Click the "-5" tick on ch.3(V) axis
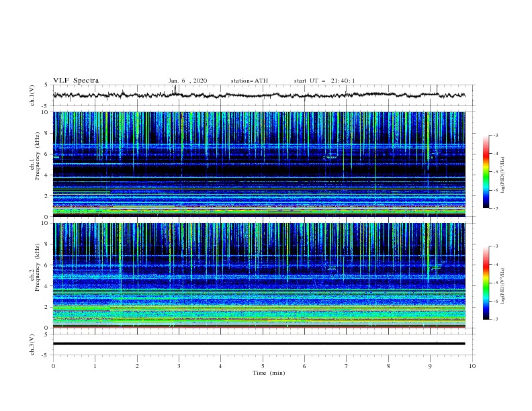Screen dimensions: 532x411 [46, 355]
